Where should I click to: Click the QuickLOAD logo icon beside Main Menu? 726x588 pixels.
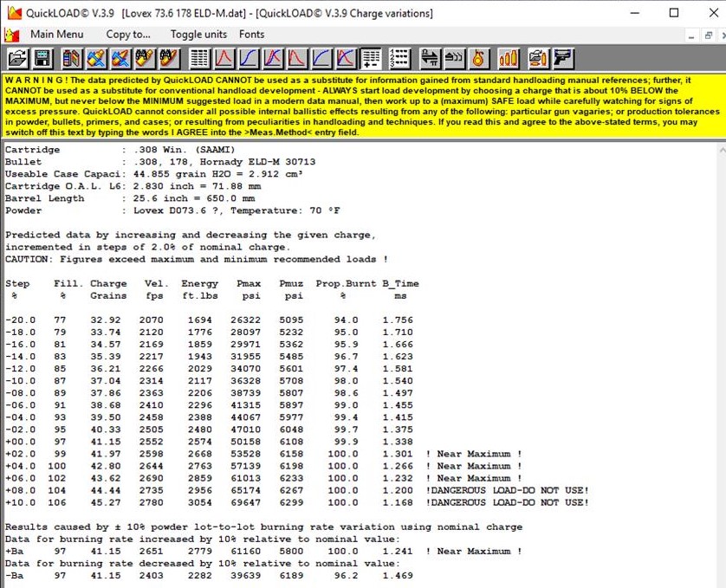tap(11, 35)
